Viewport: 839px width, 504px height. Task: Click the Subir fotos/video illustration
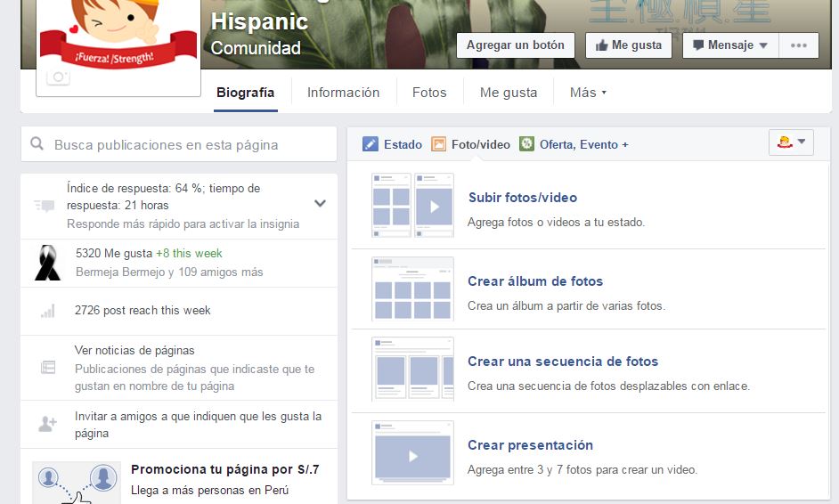tap(412, 205)
